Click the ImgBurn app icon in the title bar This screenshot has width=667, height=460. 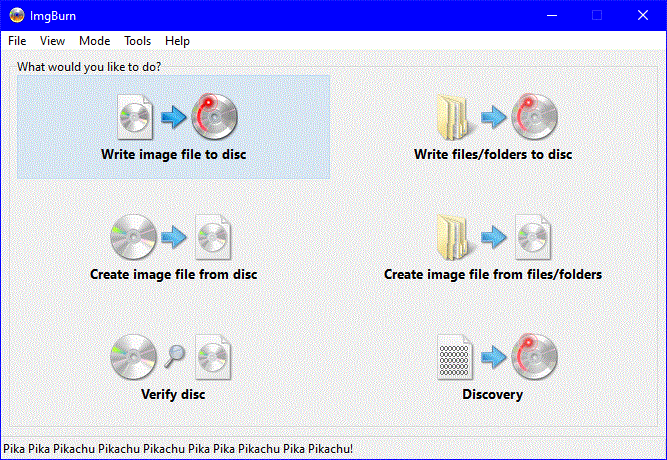pyautogui.click(x=17, y=15)
